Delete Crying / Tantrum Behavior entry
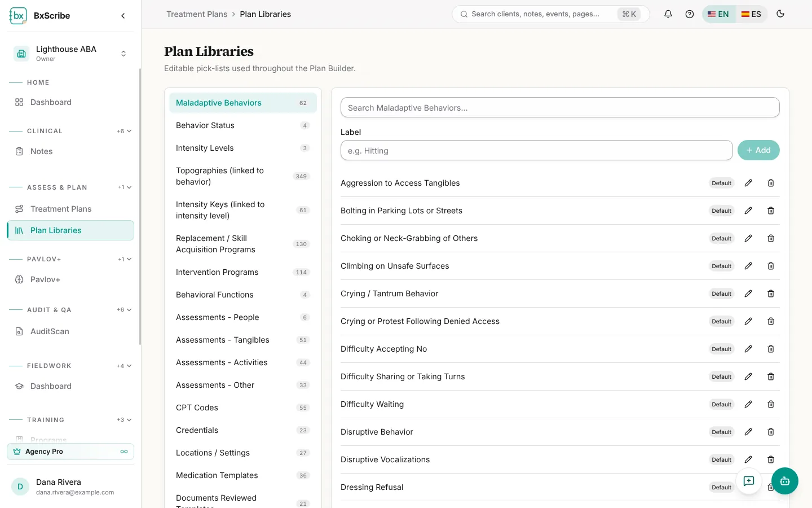The height and width of the screenshot is (508, 812). pyautogui.click(x=771, y=294)
